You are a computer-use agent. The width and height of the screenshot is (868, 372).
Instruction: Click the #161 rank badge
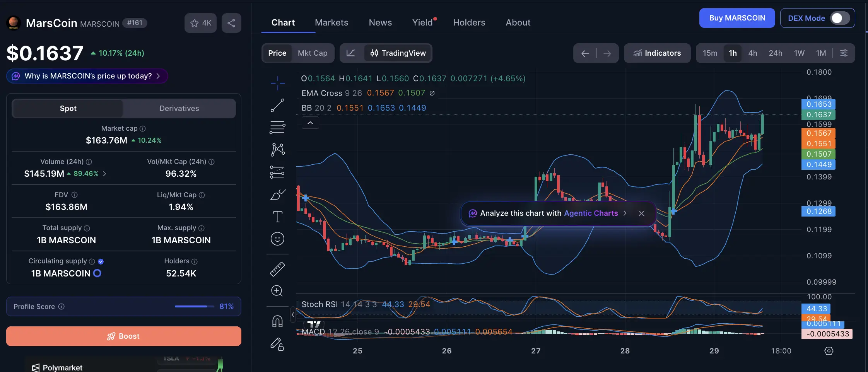(135, 23)
